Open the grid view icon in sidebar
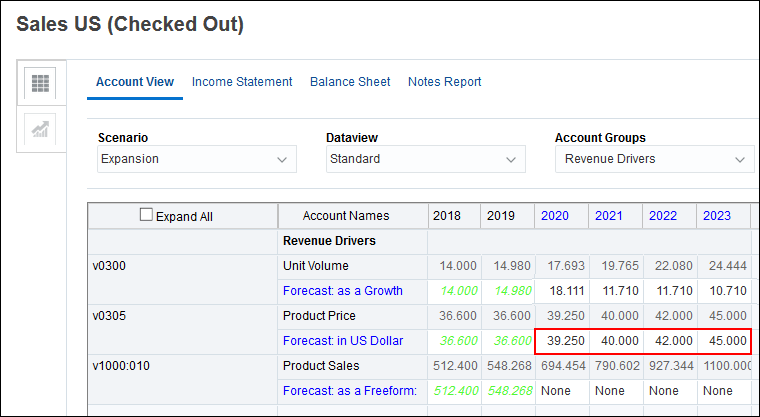Viewport: 760px width, 417px height. coord(40,83)
